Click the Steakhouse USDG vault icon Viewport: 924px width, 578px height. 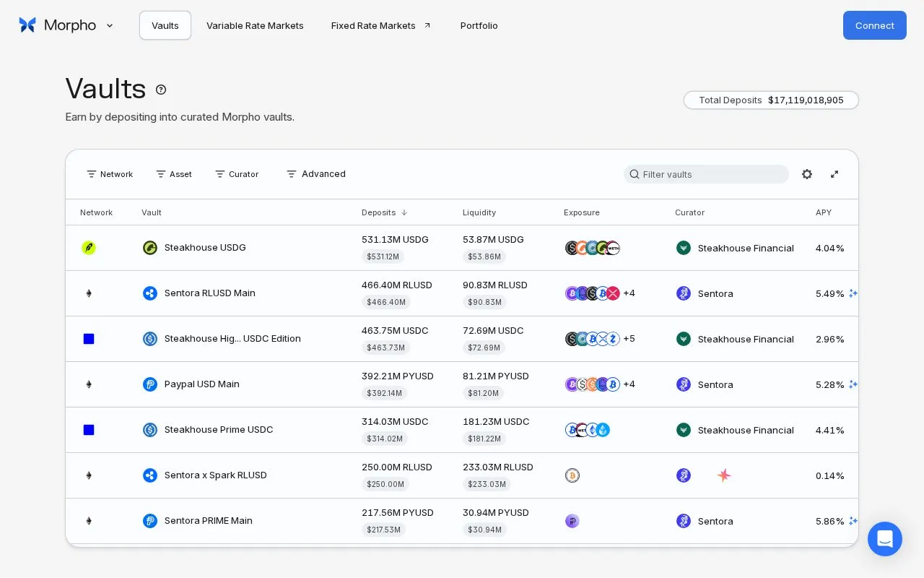[x=150, y=248]
